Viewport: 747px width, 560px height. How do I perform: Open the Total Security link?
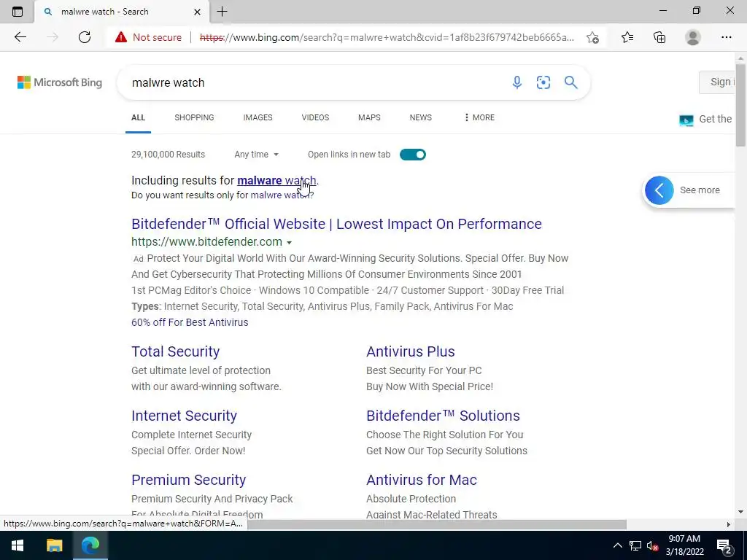tap(175, 351)
